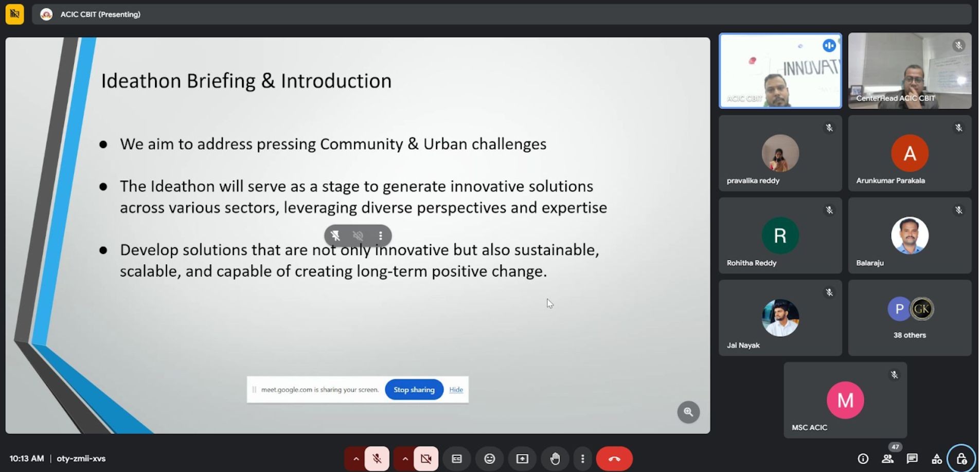Expand audio settings arrow beside microphone
The width and height of the screenshot is (980, 472).
(x=355, y=459)
